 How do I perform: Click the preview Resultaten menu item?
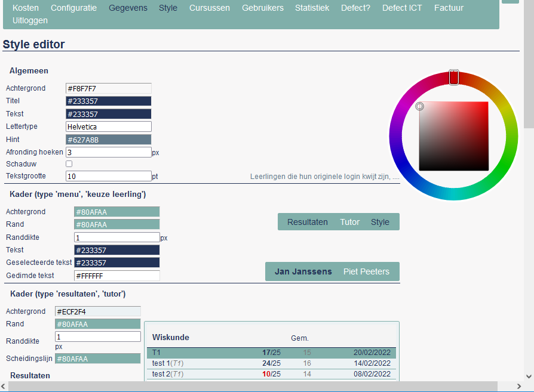click(308, 222)
